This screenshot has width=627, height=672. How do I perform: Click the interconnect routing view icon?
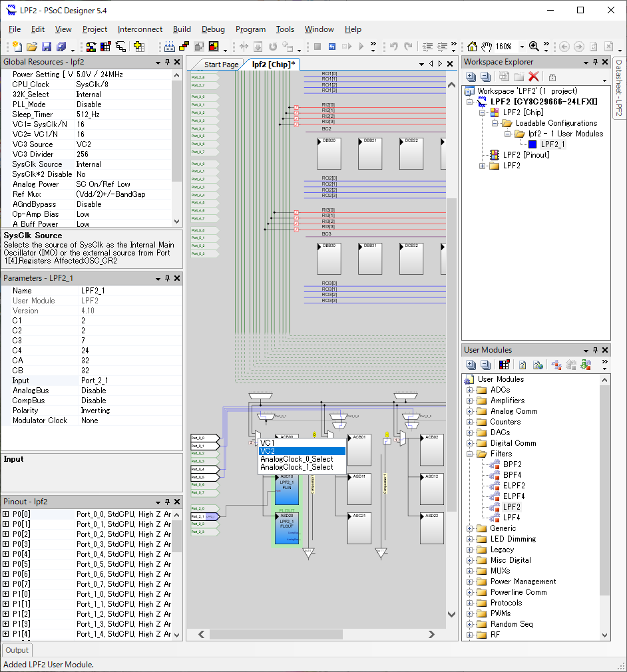pyautogui.click(x=120, y=47)
